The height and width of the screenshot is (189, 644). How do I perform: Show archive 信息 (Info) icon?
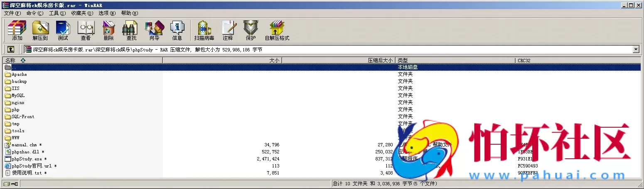pyautogui.click(x=177, y=30)
